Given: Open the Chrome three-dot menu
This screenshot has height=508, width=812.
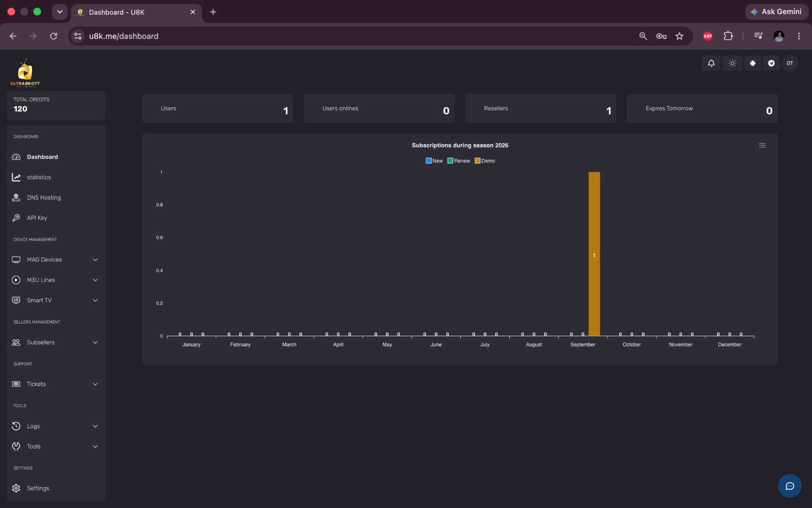Looking at the screenshot, I should (x=799, y=36).
